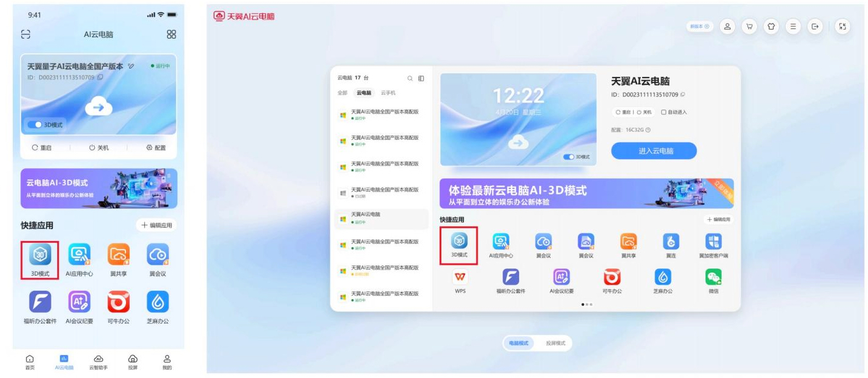
Task: Click the logout icon in the desktop toolbar
Action: (815, 27)
